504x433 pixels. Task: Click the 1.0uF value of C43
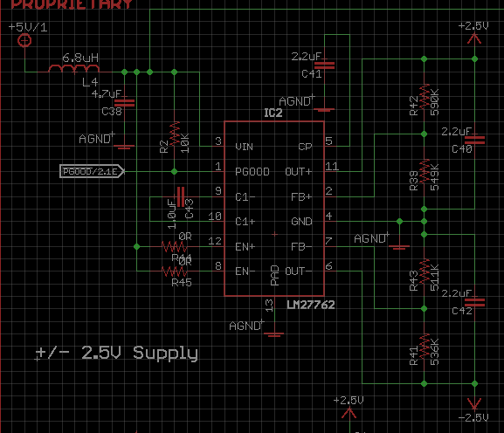(172, 214)
